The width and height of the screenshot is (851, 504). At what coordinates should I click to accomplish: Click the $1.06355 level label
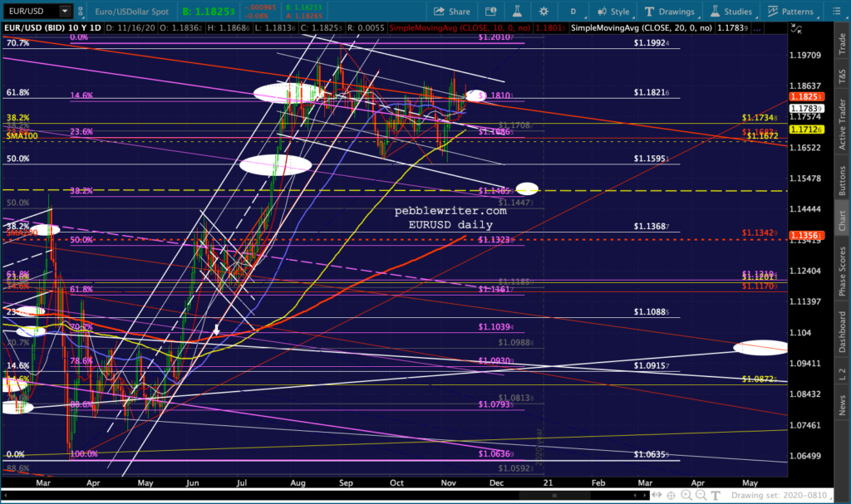652,455
